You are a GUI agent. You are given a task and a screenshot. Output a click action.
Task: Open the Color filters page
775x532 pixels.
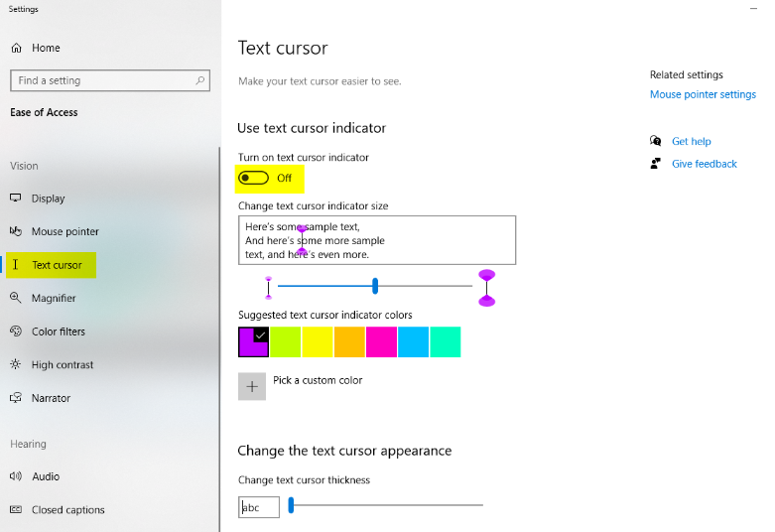pyautogui.click(x=59, y=332)
